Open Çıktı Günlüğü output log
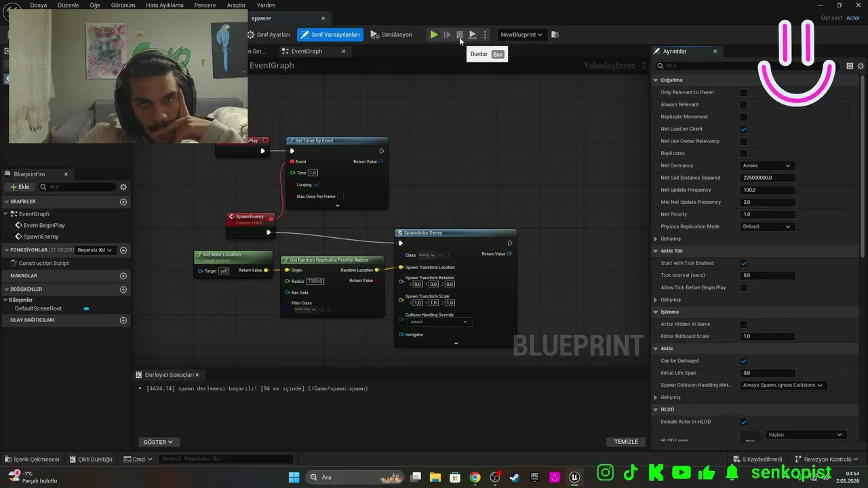The image size is (868, 488). [91, 460]
